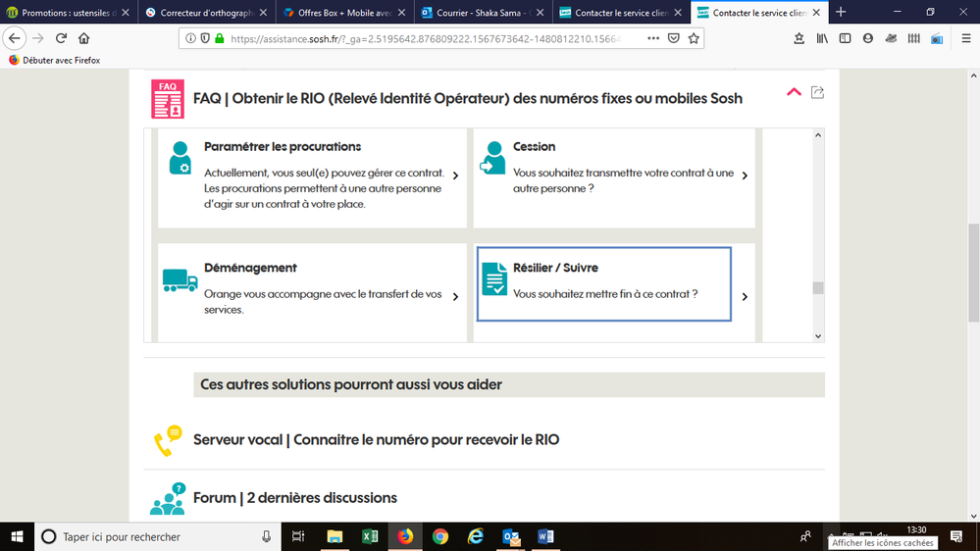The width and height of the screenshot is (980, 551).
Task: Open Excel from the taskbar
Action: pyautogui.click(x=370, y=536)
